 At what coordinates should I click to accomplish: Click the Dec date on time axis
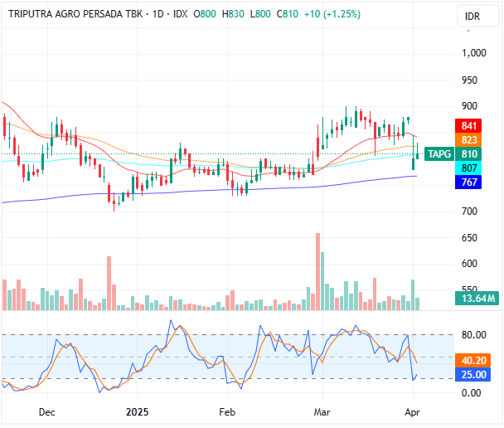point(47,412)
